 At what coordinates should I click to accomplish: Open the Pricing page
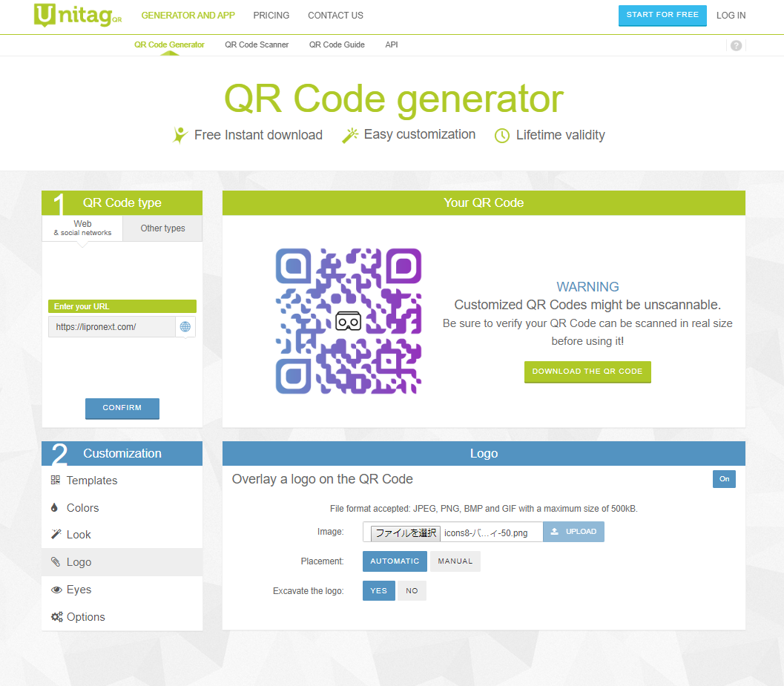[x=271, y=16]
